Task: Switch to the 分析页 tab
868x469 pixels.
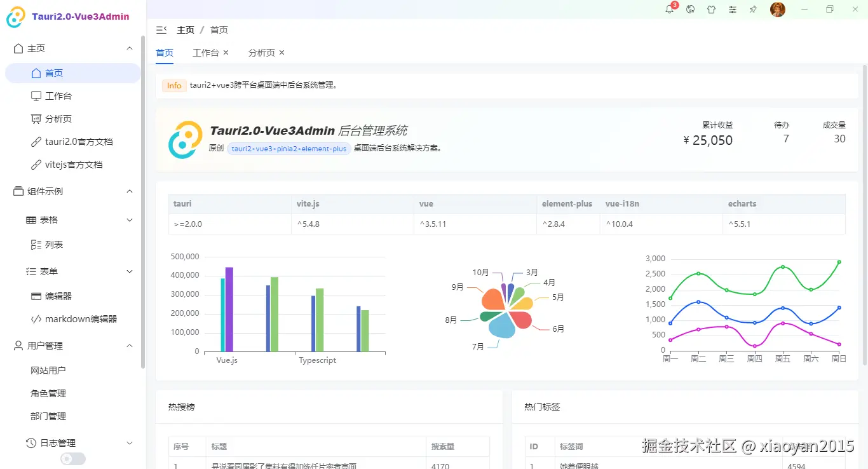Action: (261, 52)
